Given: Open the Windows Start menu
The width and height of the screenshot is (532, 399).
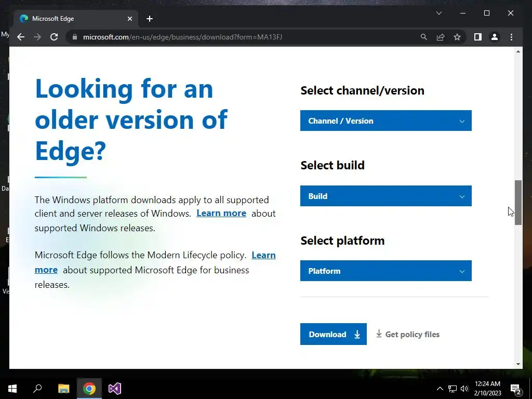Looking at the screenshot, I should [12, 389].
